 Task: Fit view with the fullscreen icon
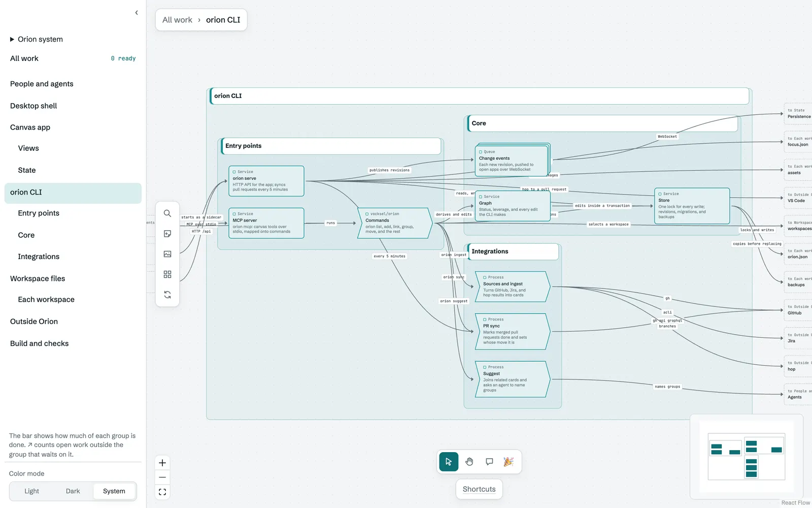(162, 492)
